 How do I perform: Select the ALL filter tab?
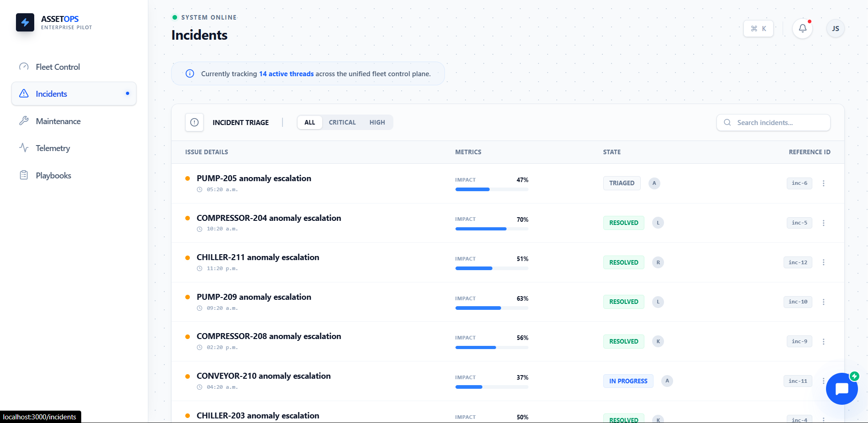(309, 122)
